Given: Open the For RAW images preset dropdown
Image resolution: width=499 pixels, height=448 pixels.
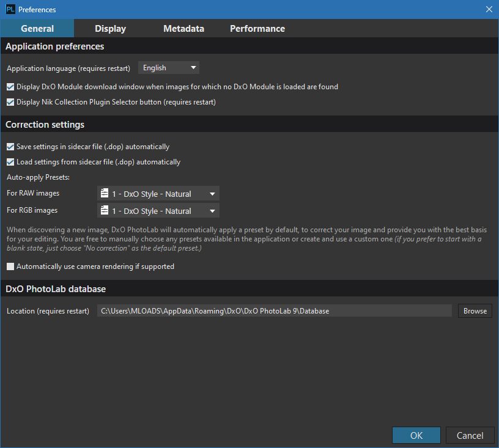Looking at the screenshot, I should [158, 194].
